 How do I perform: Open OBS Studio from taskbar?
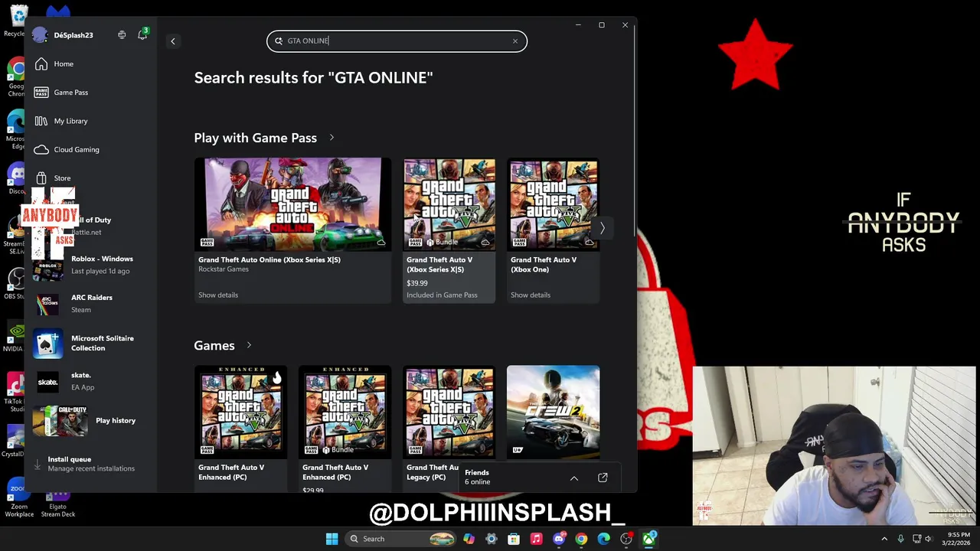tap(626, 539)
